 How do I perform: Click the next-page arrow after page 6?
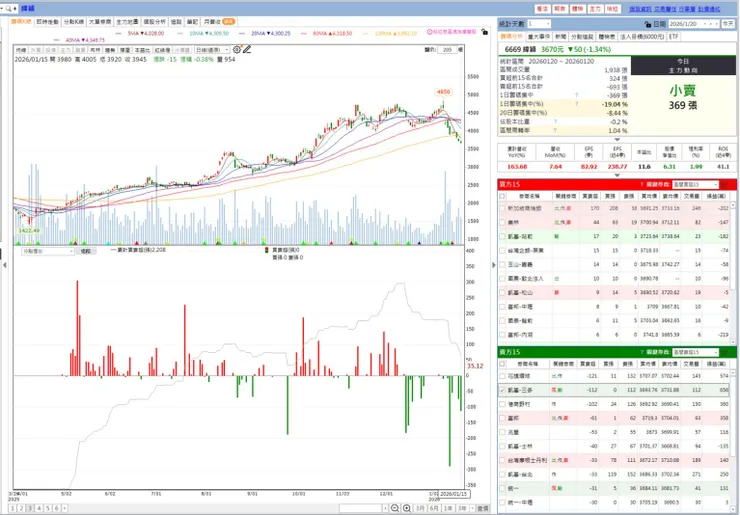(65, 508)
